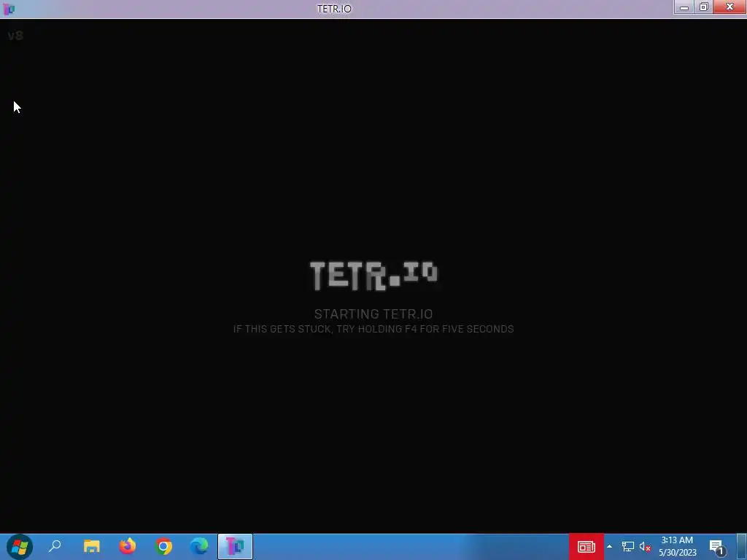Minimize the TETR.IO window
This screenshot has width=747, height=560.
pyautogui.click(x=684, y=7)
